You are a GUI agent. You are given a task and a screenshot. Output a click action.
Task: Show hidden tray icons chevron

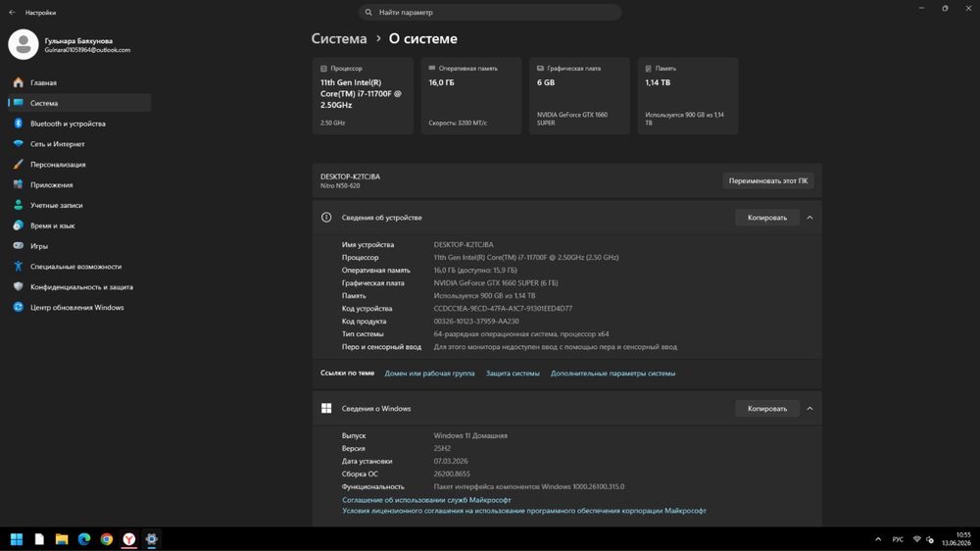pyautogui.click(x=878, y=539)
